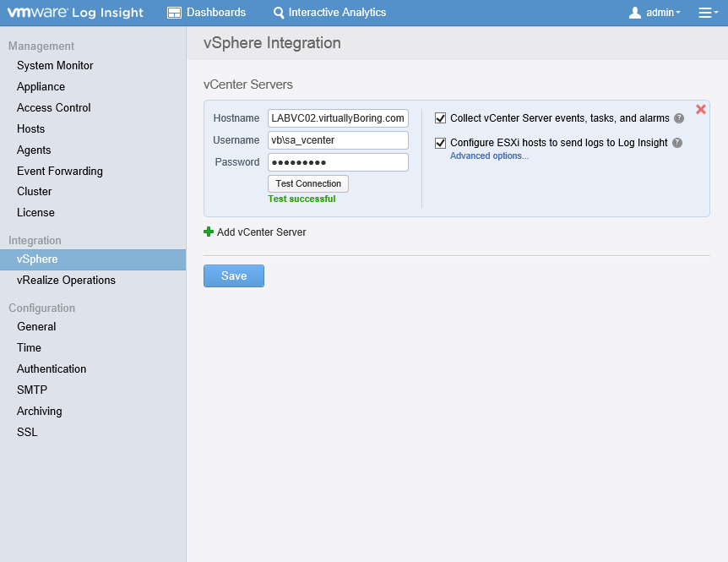Viewport: 728px width, 562px height.
Task: Go to Appliance settings
Action: [x=41, y=87]
